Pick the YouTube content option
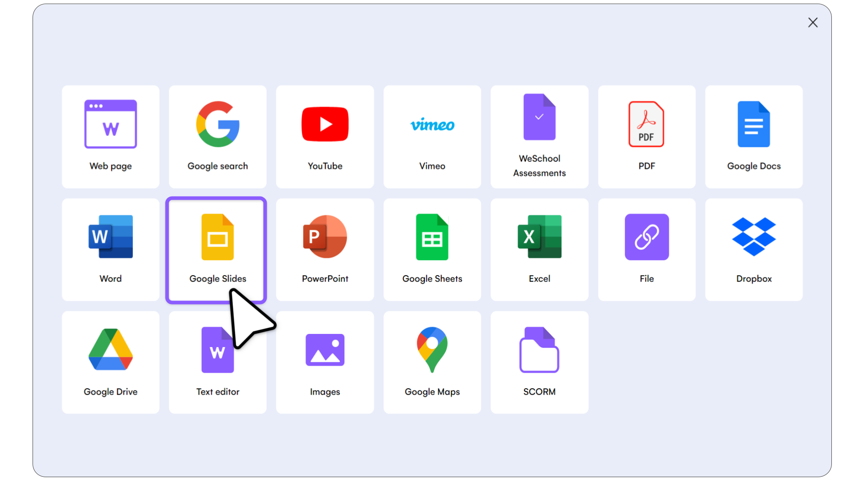The image size is (868, 488). (325, 137)
